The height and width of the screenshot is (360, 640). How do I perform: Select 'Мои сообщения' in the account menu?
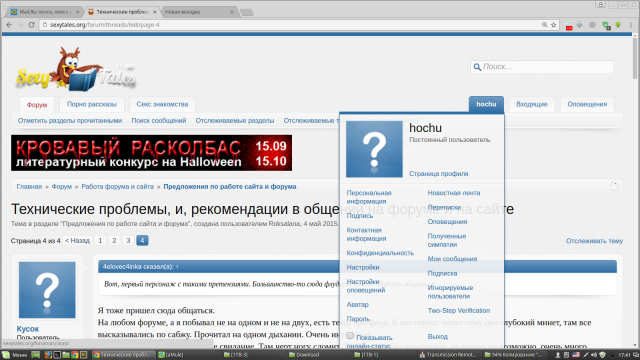(x=452, y=259)
